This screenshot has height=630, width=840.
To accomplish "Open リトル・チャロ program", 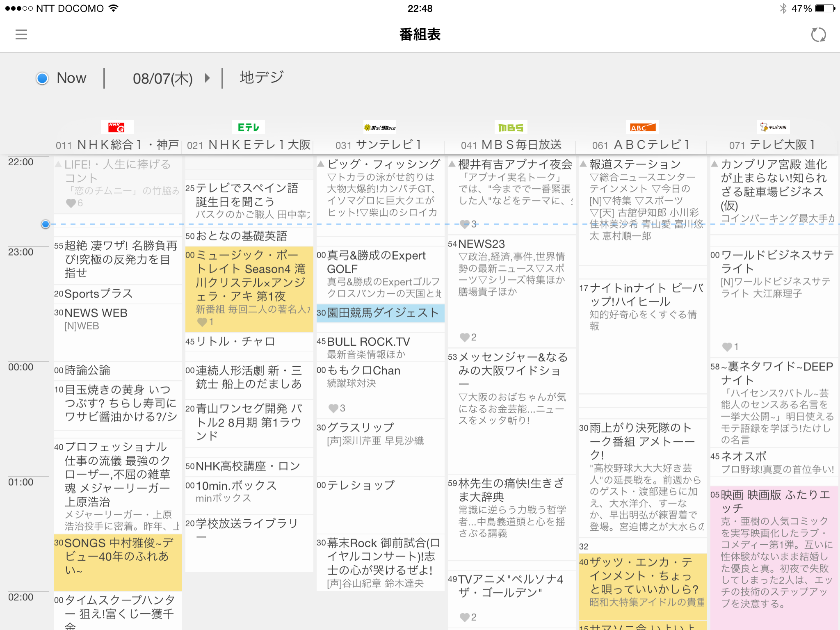I will point(249,342).
